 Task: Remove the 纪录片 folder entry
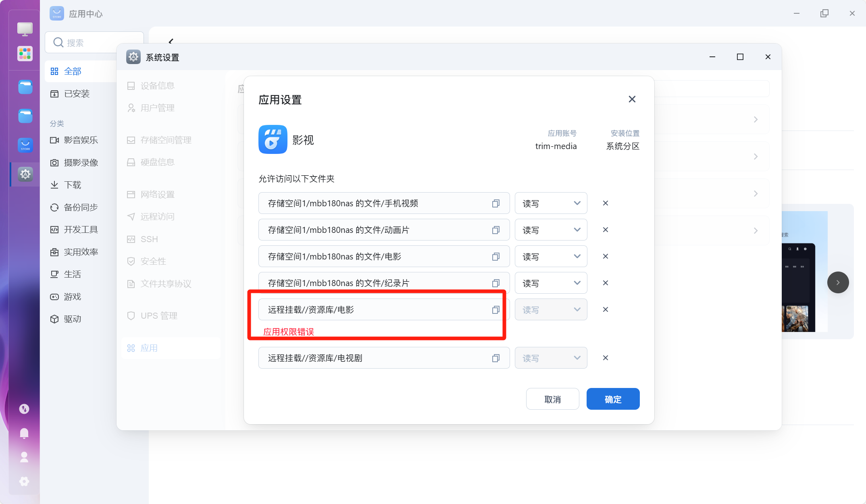tap(605, 283)
